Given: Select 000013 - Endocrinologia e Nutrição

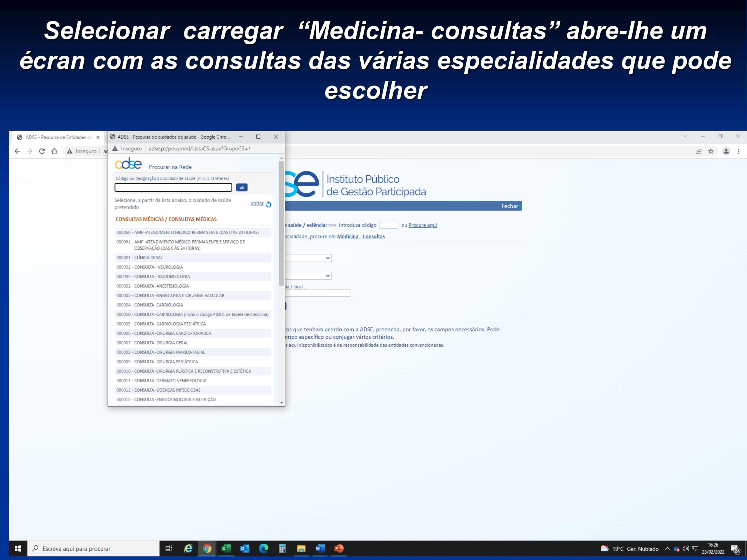Looking at the screenshot, I should tap(193, 399).
